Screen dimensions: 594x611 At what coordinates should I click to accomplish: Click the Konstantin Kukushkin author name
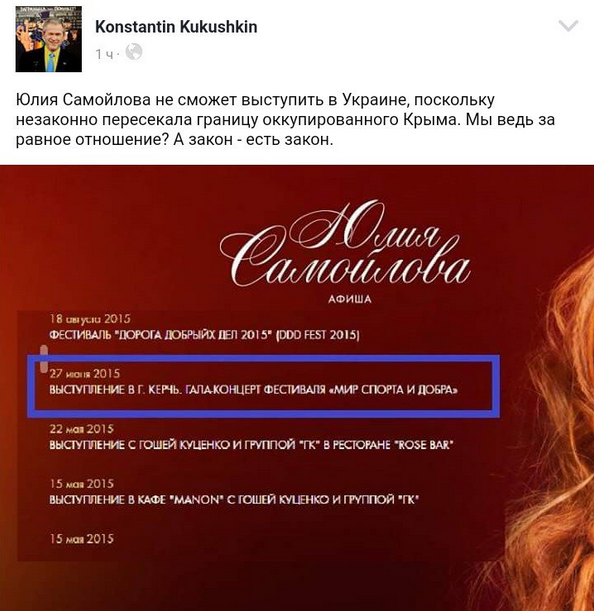176,27
